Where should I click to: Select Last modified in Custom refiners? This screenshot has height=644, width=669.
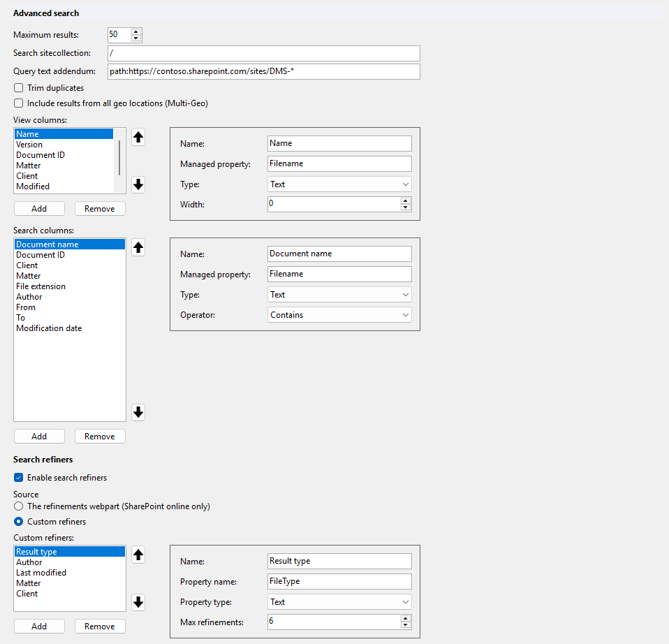(x=70, y=573)
